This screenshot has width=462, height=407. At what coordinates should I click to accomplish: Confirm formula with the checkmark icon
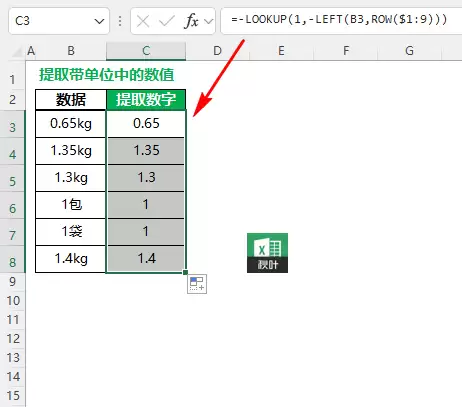point(167,22)
